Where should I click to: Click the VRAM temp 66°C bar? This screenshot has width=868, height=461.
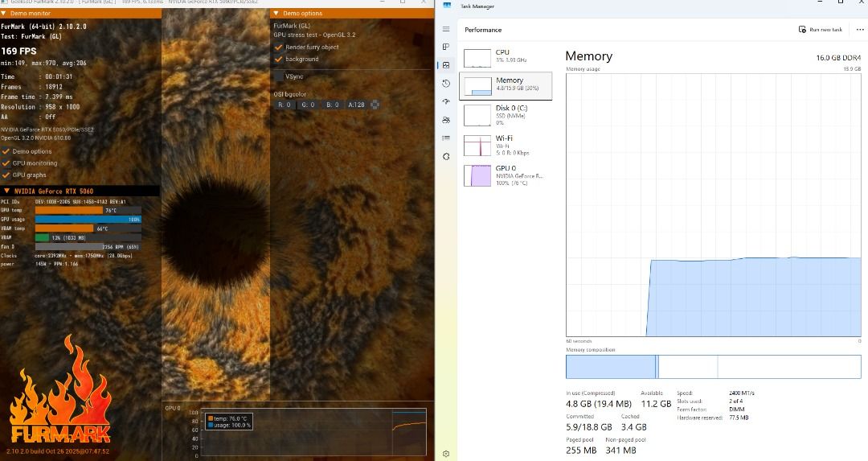pyautogui.click(x=88, y=228)
